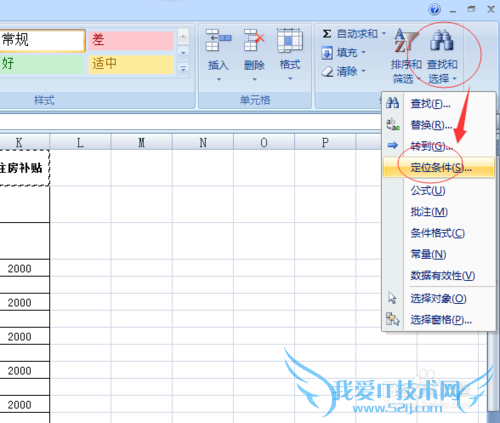The height and width of the screenshot is (423, 500).
Task: Select 常量(N) menu entry
Action: click(x=438, y=254)
